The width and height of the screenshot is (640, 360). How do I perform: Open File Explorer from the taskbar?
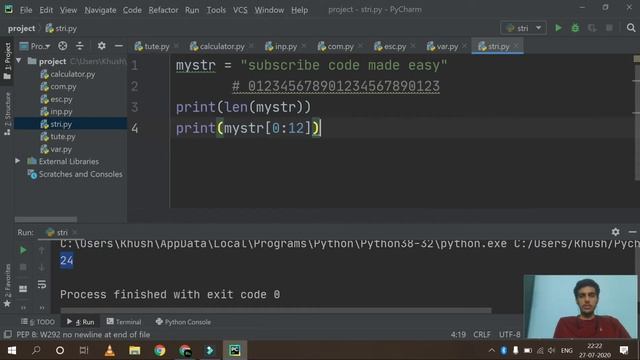pos(135,350)
